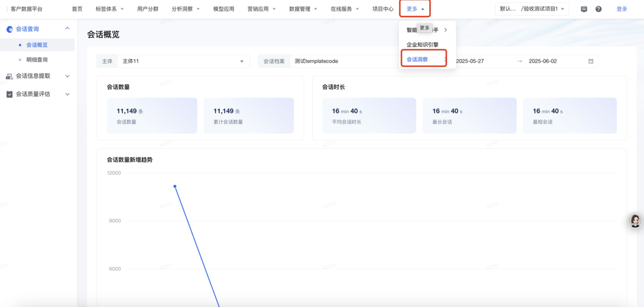The width and height of the screenshot is (644, 307).
Task: Expand the 数据管理 menu
Action: 303,9
